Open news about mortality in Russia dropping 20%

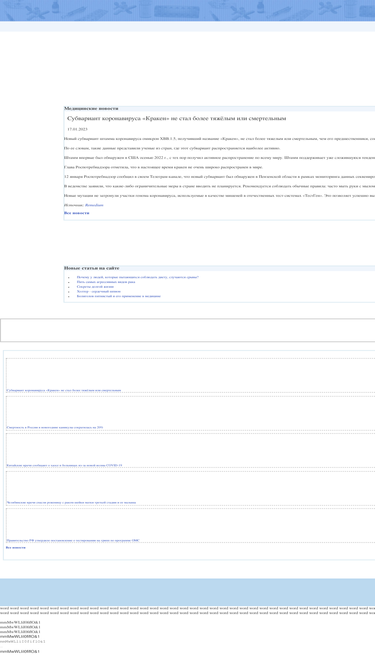pos(54,427)
